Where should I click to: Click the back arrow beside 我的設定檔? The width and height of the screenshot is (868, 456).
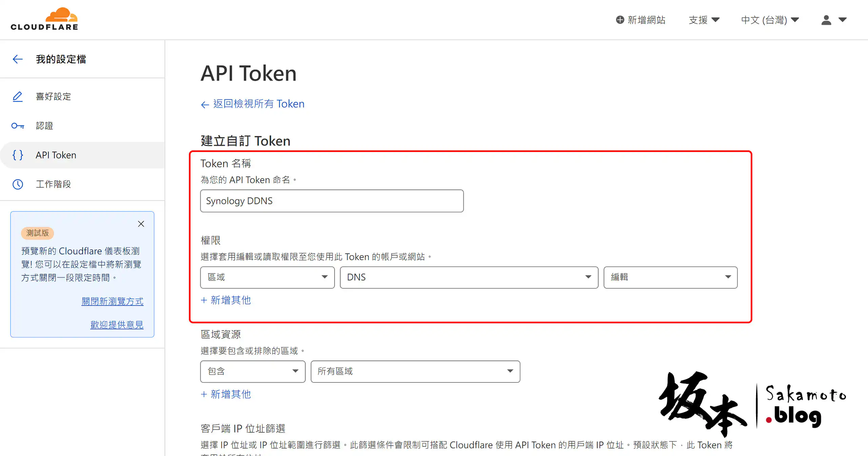tap(18, 59)
